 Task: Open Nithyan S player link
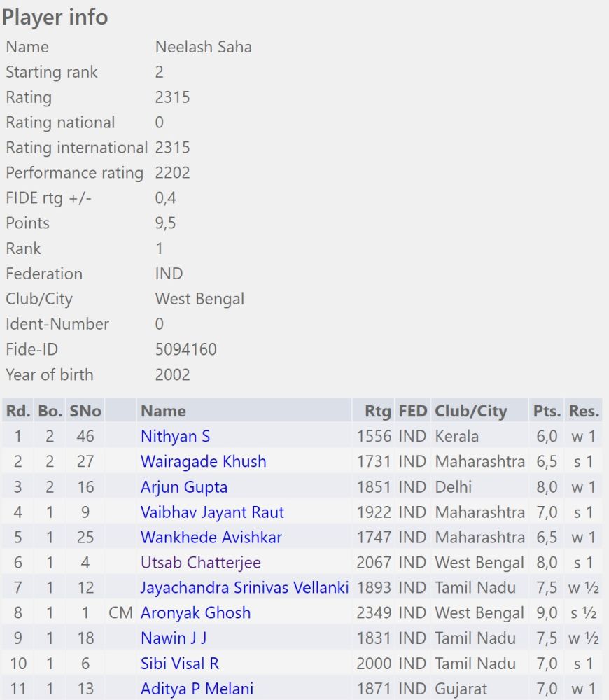pos(175,437)
